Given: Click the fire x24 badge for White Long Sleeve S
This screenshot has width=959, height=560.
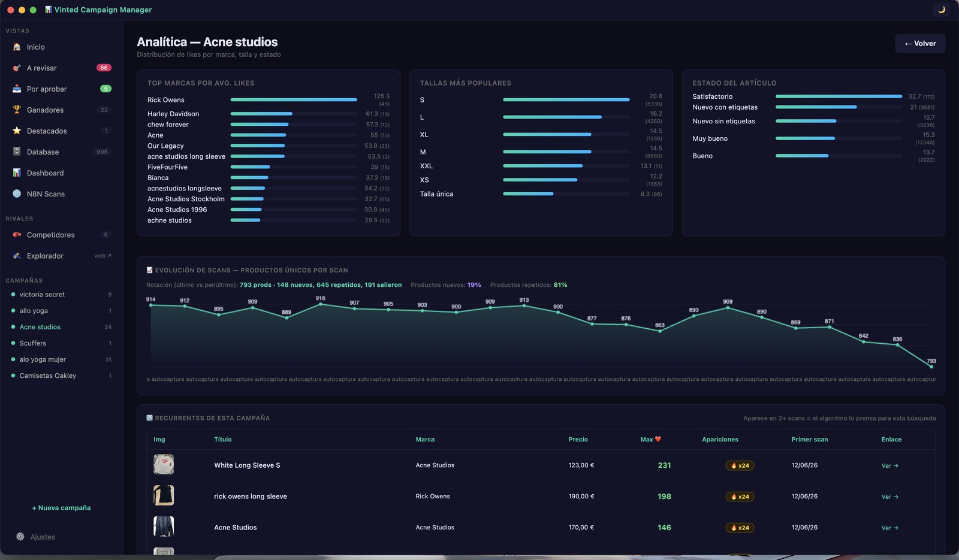Looking at the screenshot, I should [740, 465].
